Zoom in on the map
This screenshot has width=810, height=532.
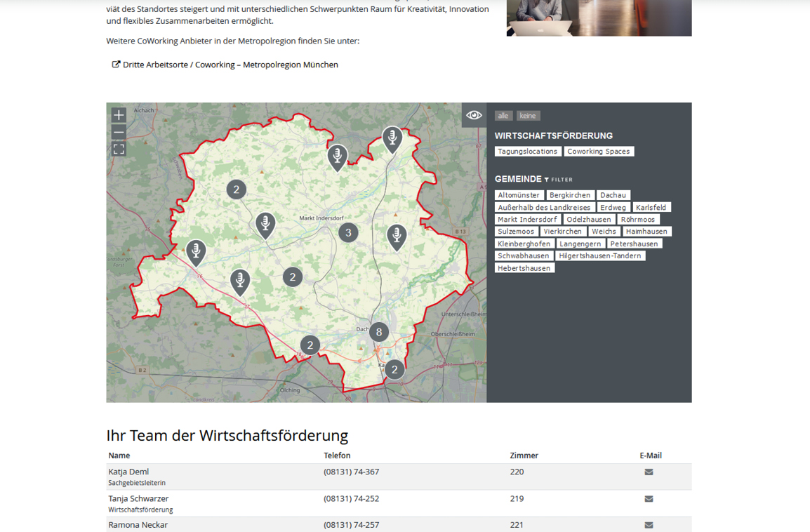119,115
